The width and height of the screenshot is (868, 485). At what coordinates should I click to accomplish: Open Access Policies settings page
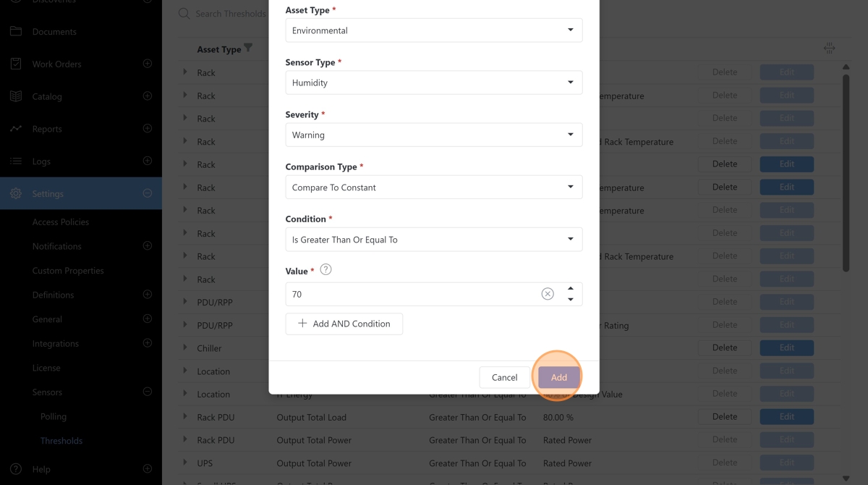tap(61, 222)
